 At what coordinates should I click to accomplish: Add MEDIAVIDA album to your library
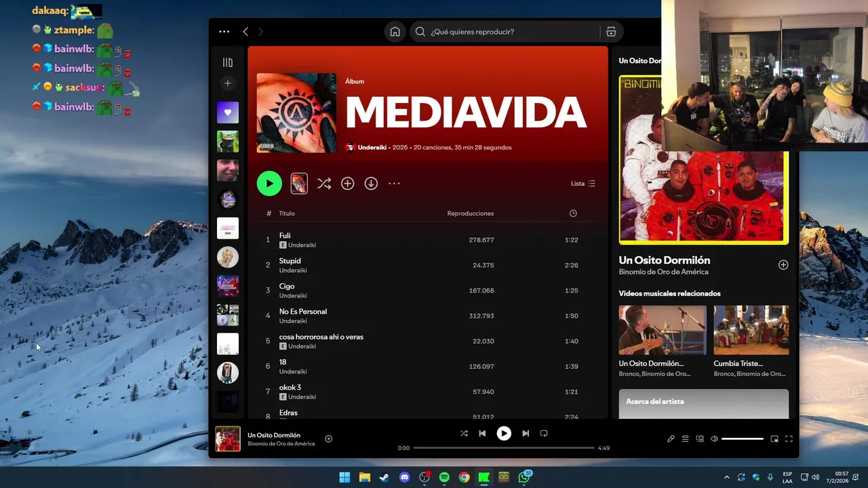coord(347,183)
